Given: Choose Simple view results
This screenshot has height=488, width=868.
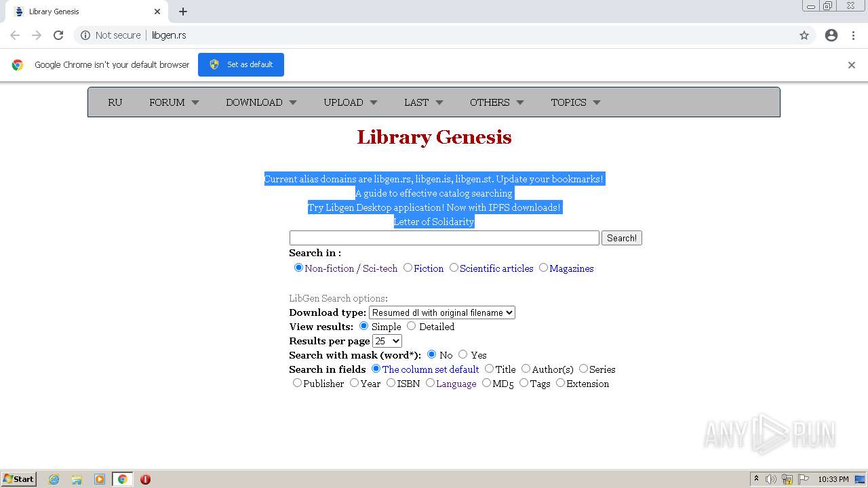Looking at the screenshot, I should click(363, 326).
